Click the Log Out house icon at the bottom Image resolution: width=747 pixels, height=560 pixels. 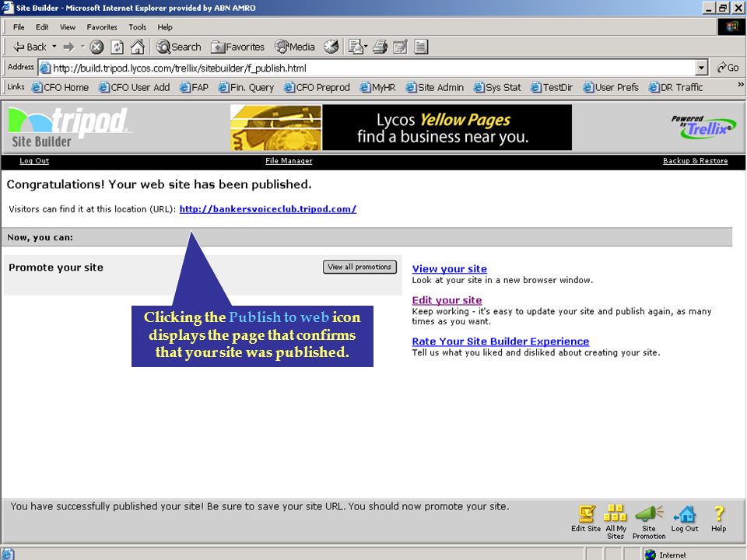coord(685,519)
